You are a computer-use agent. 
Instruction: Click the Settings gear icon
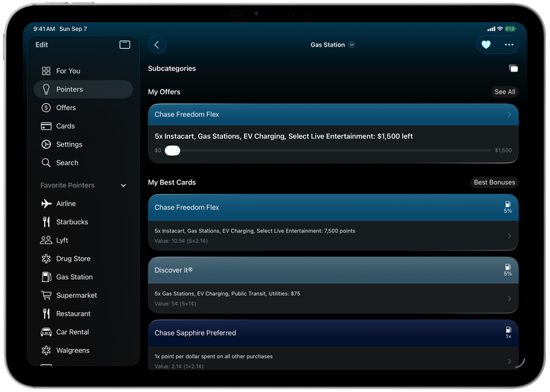(46, 144)
